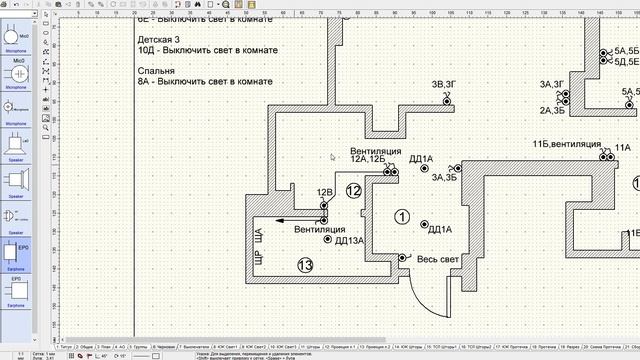Select the highlighted EP0 Earphone component
This screenshot has height=360, width=640.
click(16, 255)
